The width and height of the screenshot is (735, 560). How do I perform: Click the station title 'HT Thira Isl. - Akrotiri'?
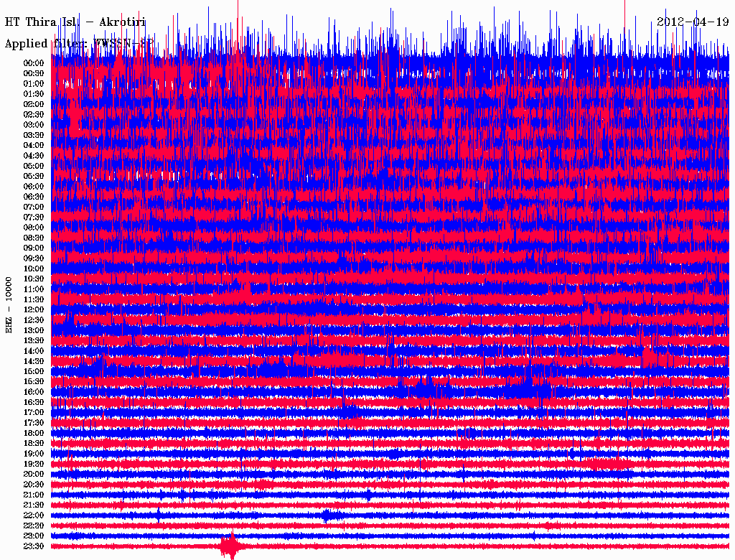75,23
